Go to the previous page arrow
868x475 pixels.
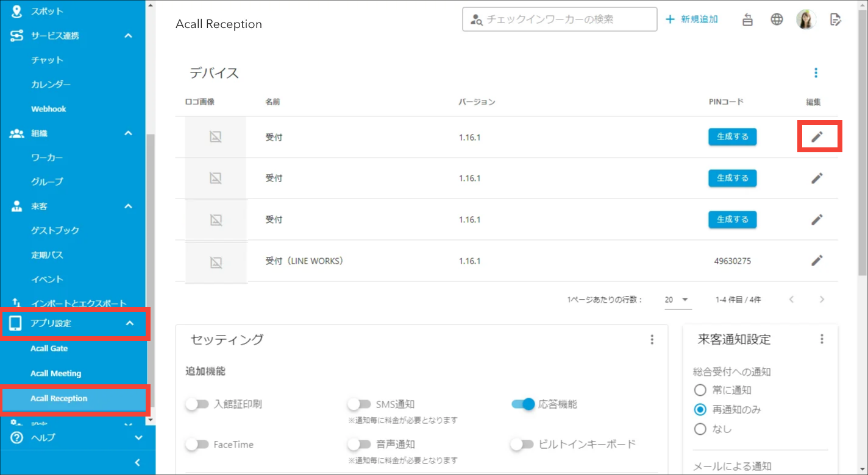point(791,300)
